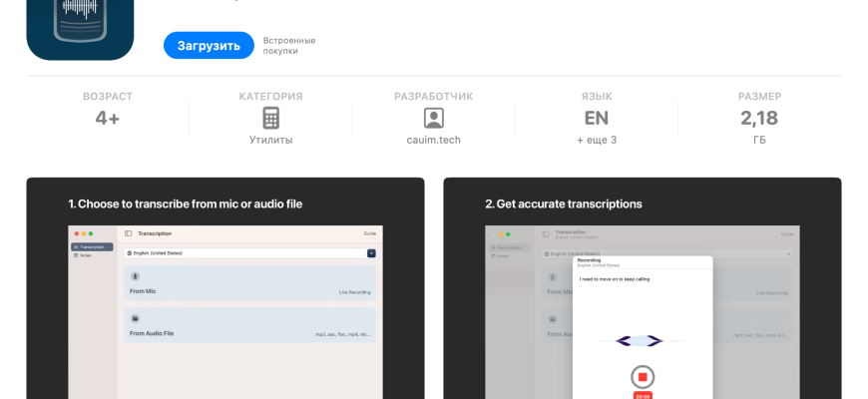Expand the '+ еще 3' languages list
This screenshot has width=868, height=399.
click(x=596, y=141)
